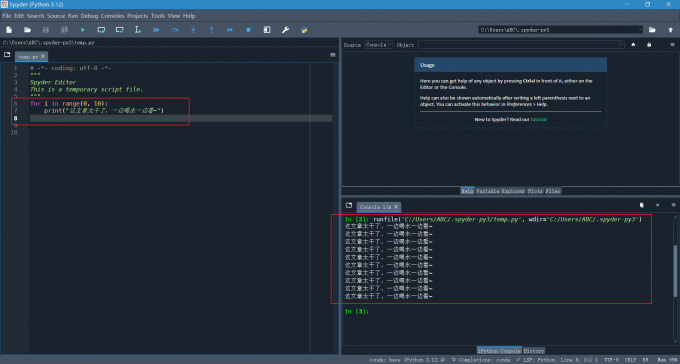
Task: Open the Source menu
Action: pos(56,16)
